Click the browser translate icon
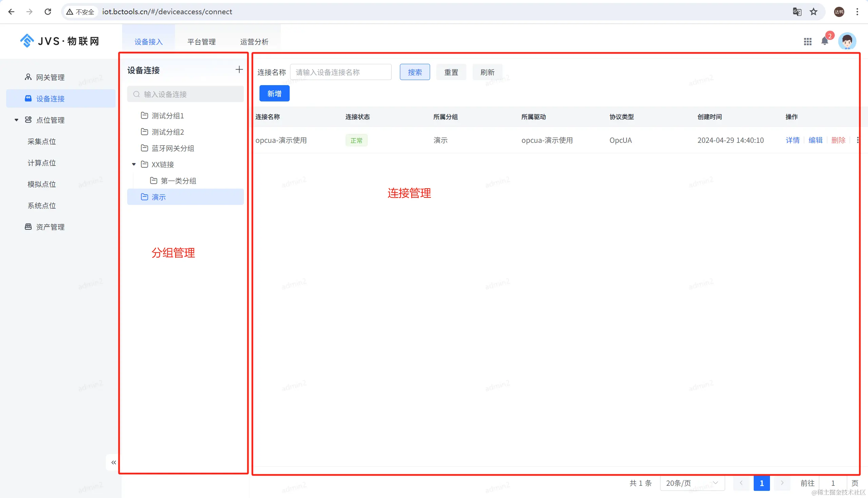Viewport: 868px width, 498px height. coord(797,12)
